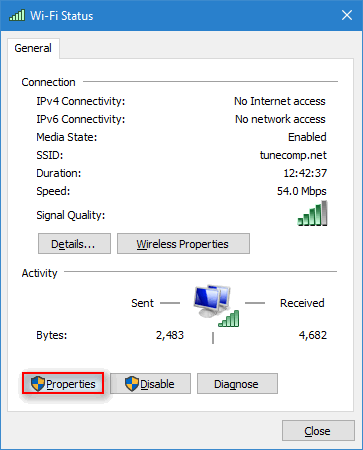
Task: Click the small green signal bars under computers
Action: point(229,319)
